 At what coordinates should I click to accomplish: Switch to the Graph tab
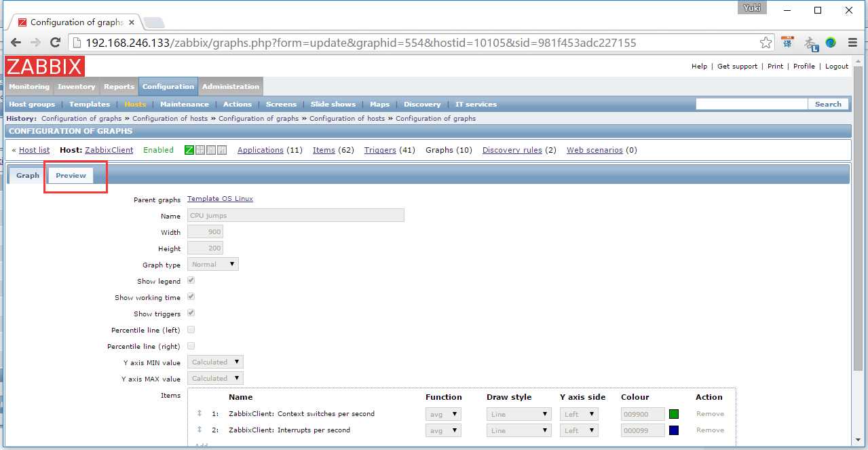28,175
